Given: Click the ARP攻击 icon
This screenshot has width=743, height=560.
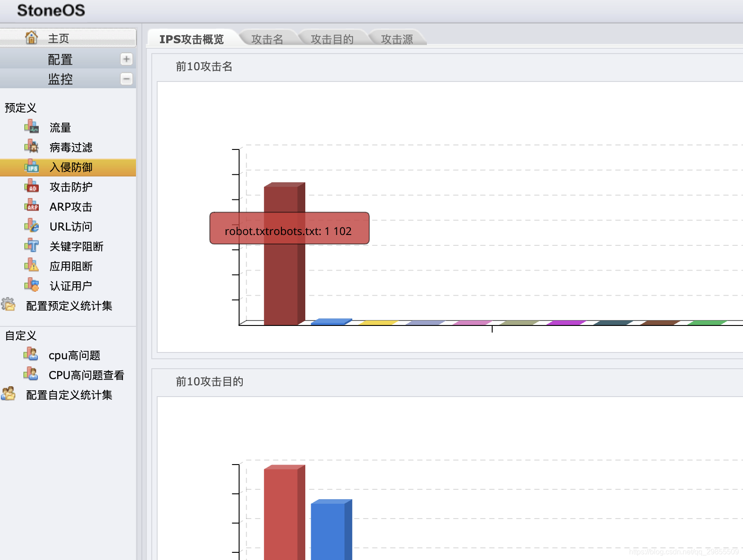Looking at the screenshot, I should click(31, 206).
